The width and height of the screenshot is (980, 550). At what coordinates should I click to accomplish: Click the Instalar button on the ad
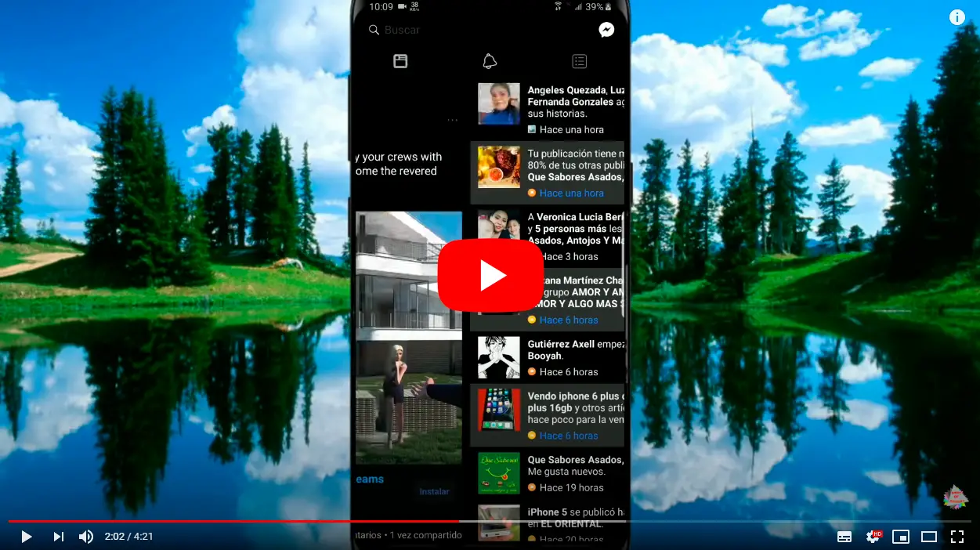click(434, 491)
